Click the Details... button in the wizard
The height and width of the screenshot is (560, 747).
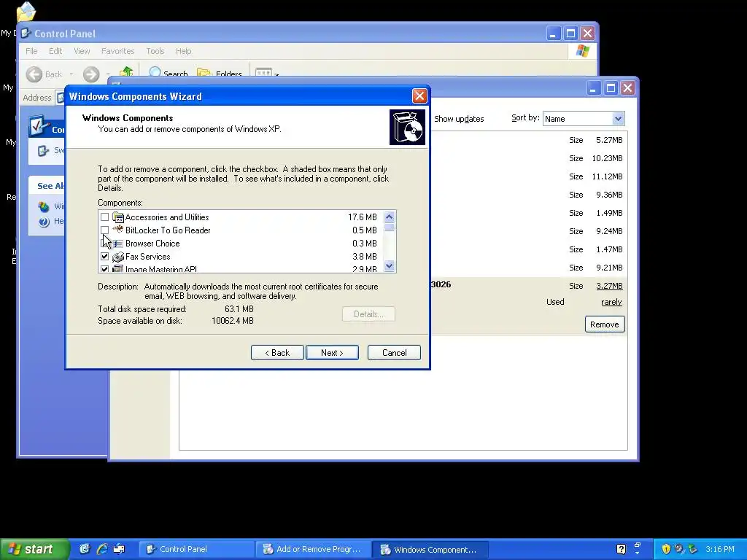[x=368, y=314]
